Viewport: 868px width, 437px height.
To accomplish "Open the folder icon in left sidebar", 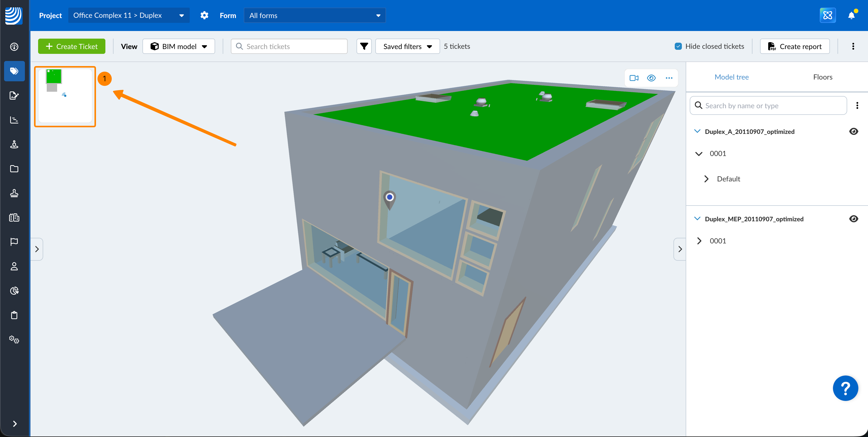I will tap(14, 169).
